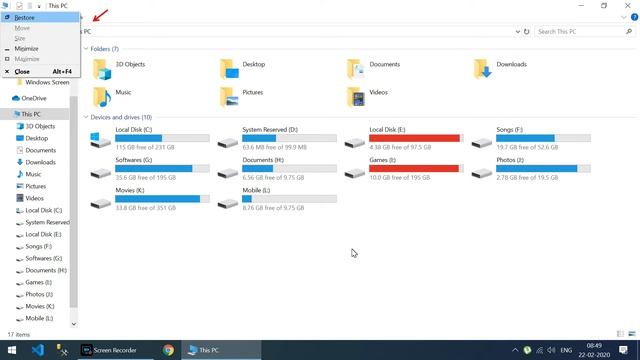Open the Windows Start button
Screen dimensions: 640x360
pos(12,350)
